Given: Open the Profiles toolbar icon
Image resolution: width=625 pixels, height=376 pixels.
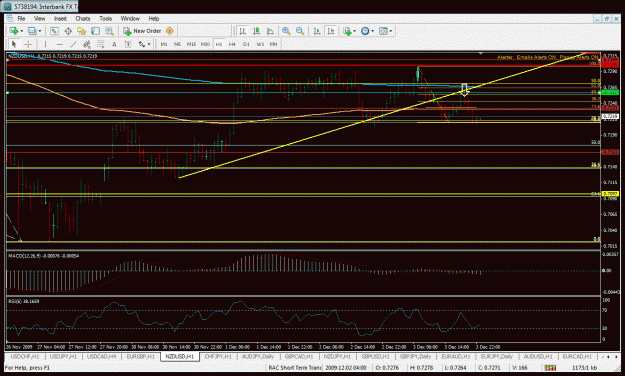Looking at the screenshot, I should pos(32,31).
